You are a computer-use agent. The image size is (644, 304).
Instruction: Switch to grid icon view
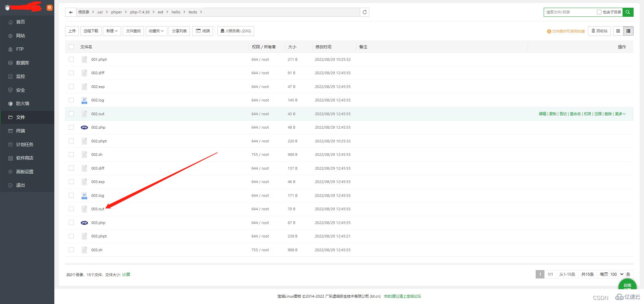click(x=618, y=31)
